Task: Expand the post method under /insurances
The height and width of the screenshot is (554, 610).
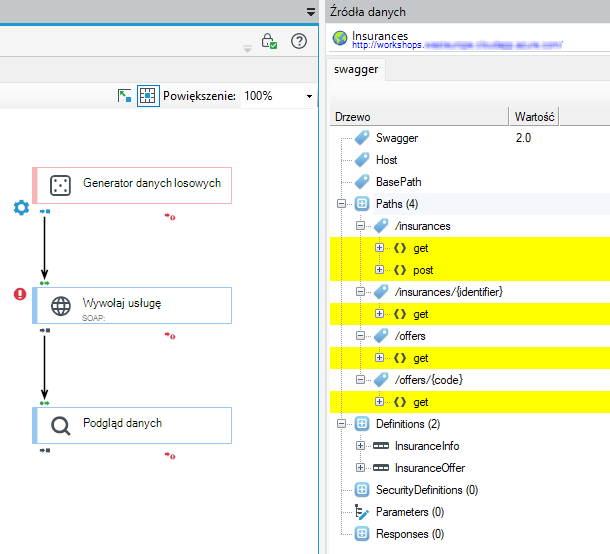Action: tap(379, 270)
